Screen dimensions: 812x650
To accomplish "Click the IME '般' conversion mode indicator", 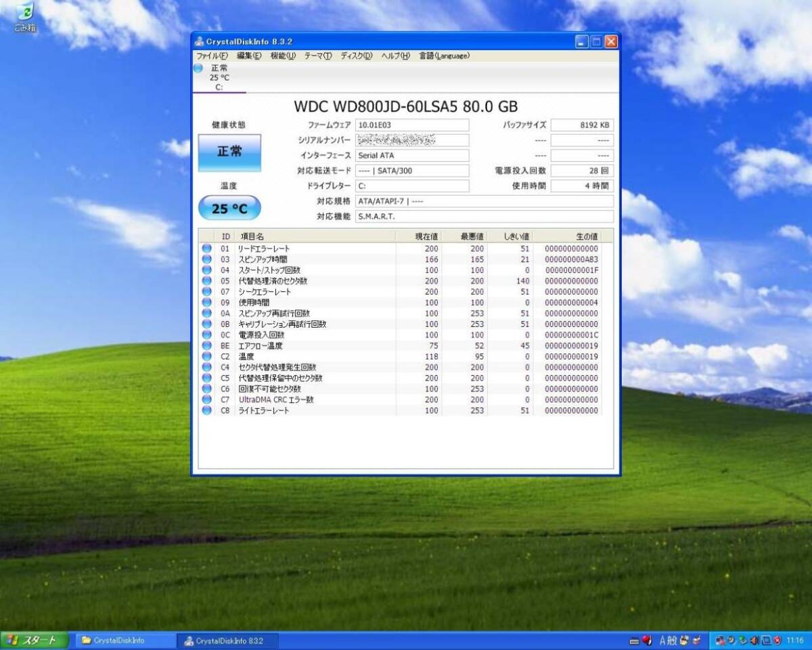I will click(673, 640).
